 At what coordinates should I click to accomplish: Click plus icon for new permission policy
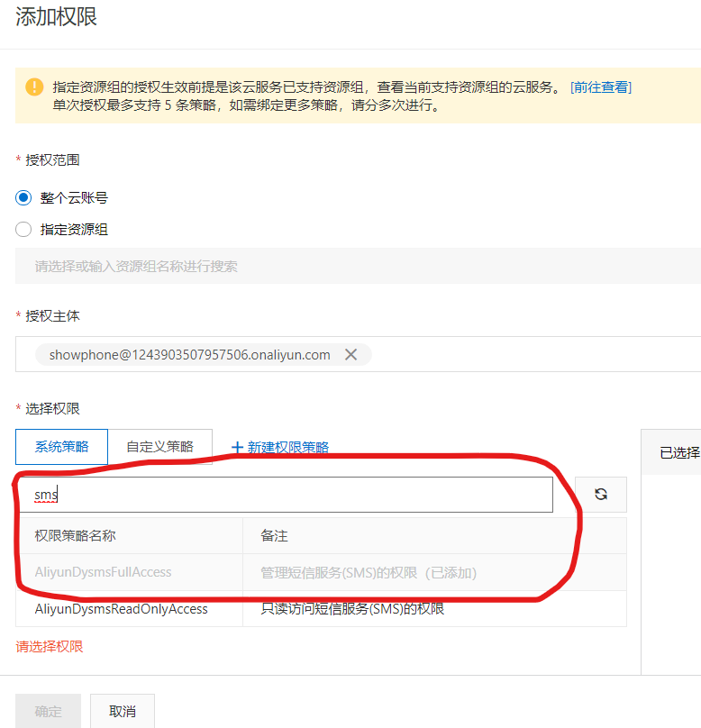coord(237,447)
